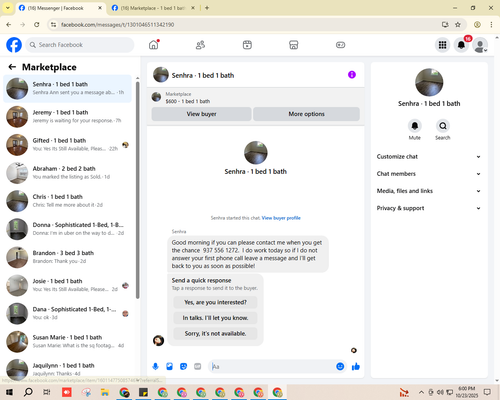
Task: Attach a photo with image icon
Action: click(x=169, y=367)
